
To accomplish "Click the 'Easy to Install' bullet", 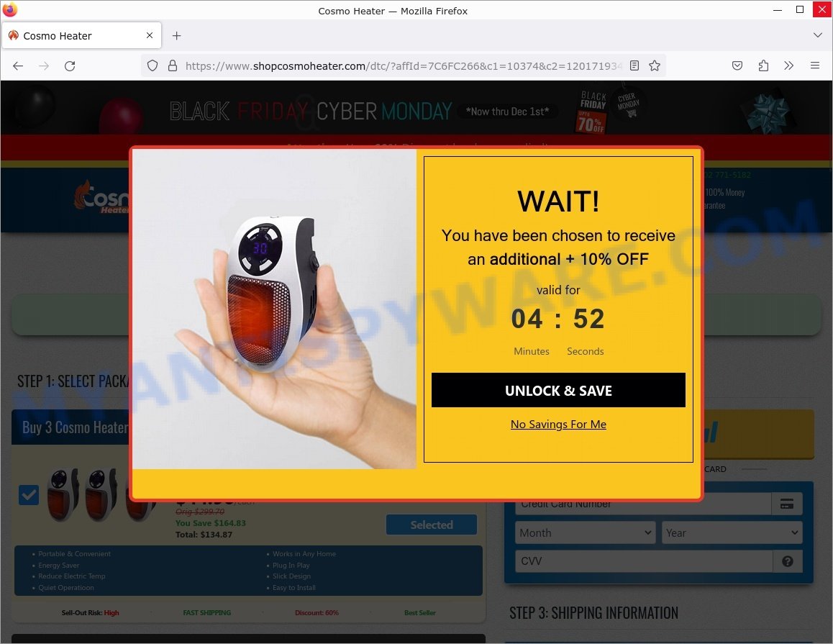I will coord(294,588).
